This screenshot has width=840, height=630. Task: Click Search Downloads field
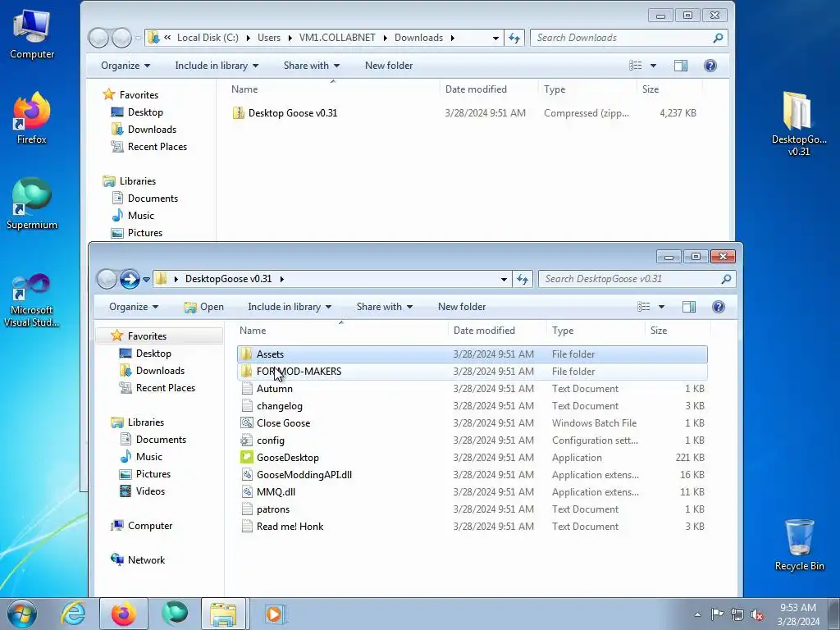(629, 38)
